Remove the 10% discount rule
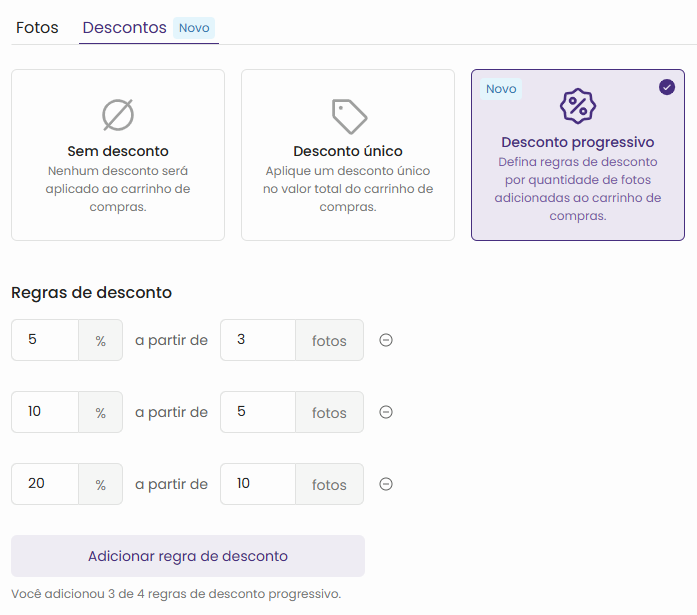697x615 pixels. 386,412
